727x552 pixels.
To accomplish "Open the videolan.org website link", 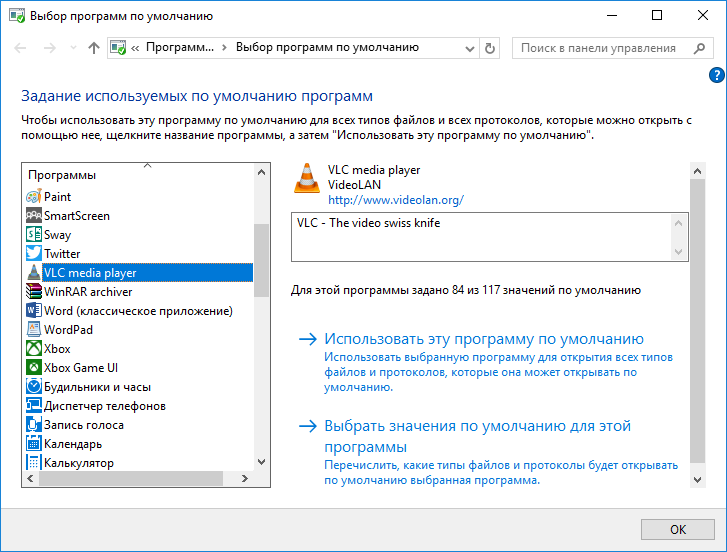I will pyautogui.click(x=395, y=199).
